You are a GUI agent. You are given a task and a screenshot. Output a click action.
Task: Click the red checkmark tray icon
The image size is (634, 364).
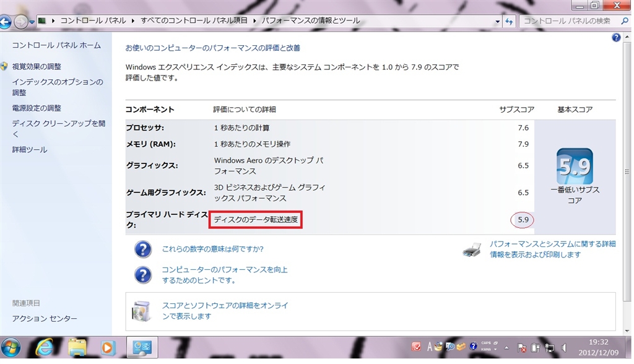pos(416,347)
